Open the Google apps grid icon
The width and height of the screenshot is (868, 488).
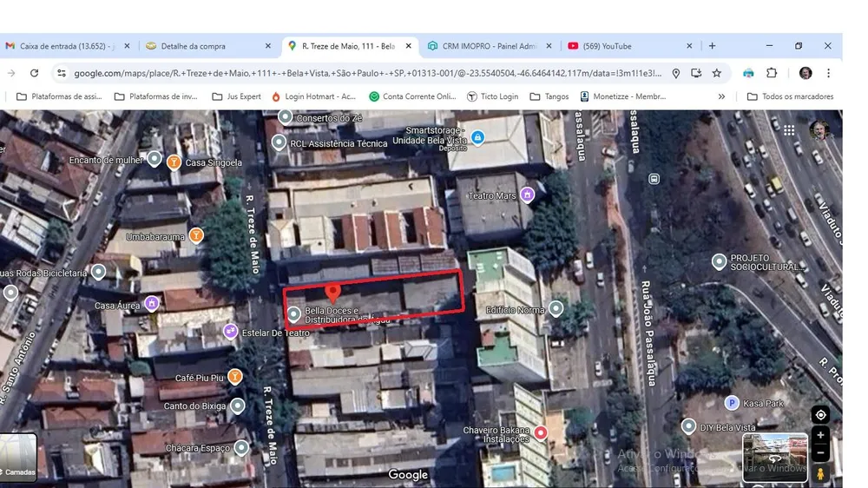pos(789,130)
